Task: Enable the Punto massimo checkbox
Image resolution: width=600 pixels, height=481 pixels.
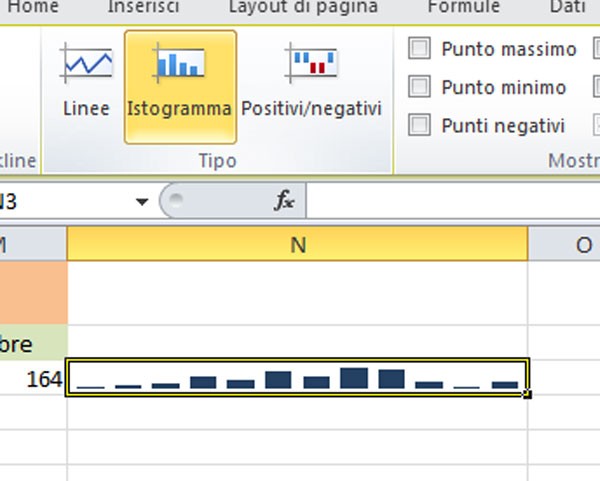Action: tap(421, 49)
